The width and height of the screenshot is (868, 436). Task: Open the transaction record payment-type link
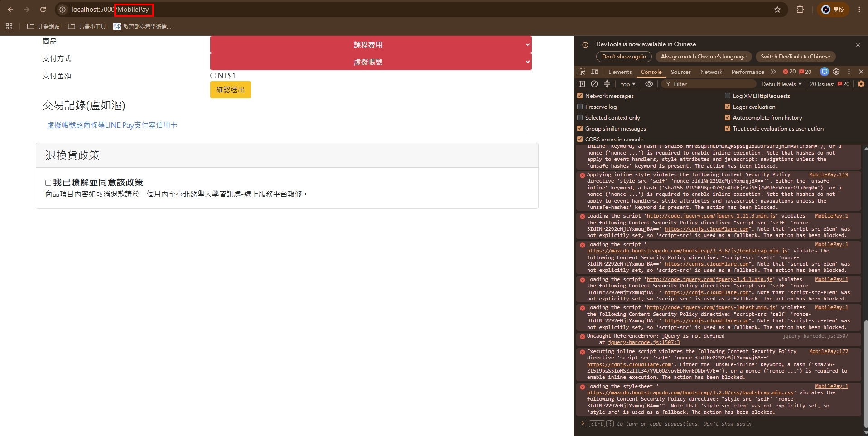tap(112, 125)
